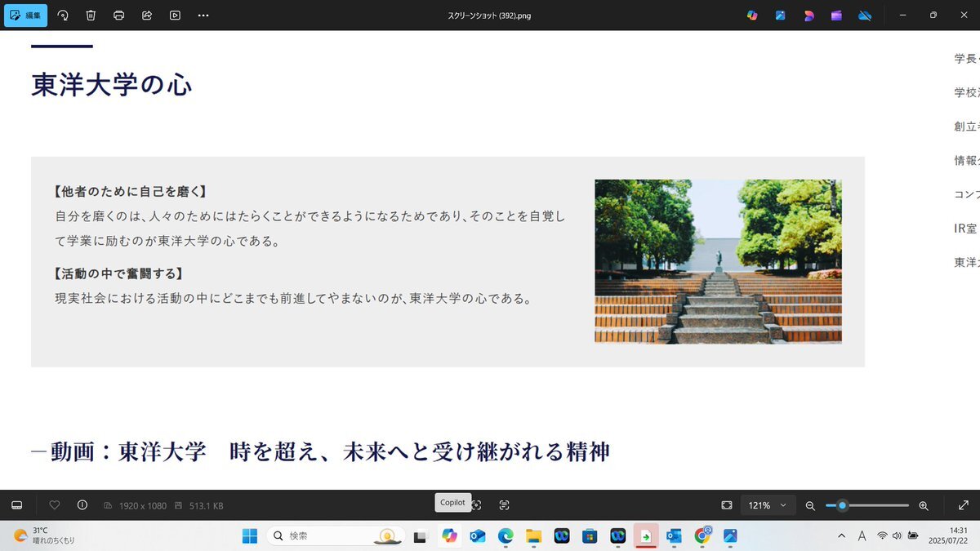Click the file name スクリーンショット (392).png
980x551 pixels.
[x=490, y=16]
